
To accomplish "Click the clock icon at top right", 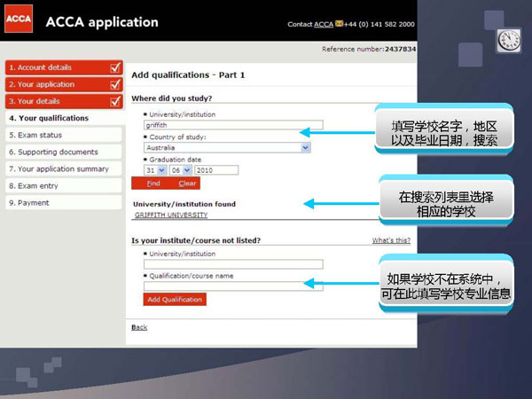I will pyautogui.click(x=509, y=40).
